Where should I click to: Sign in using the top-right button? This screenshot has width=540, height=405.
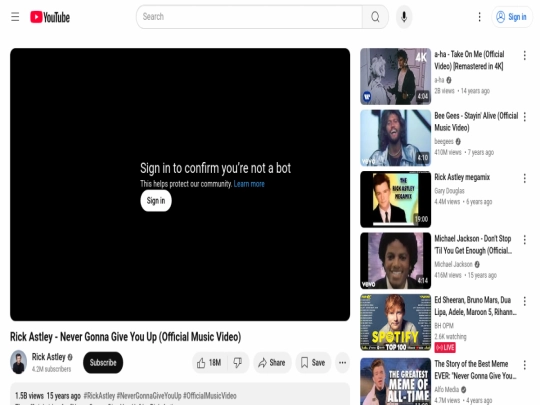511,17
